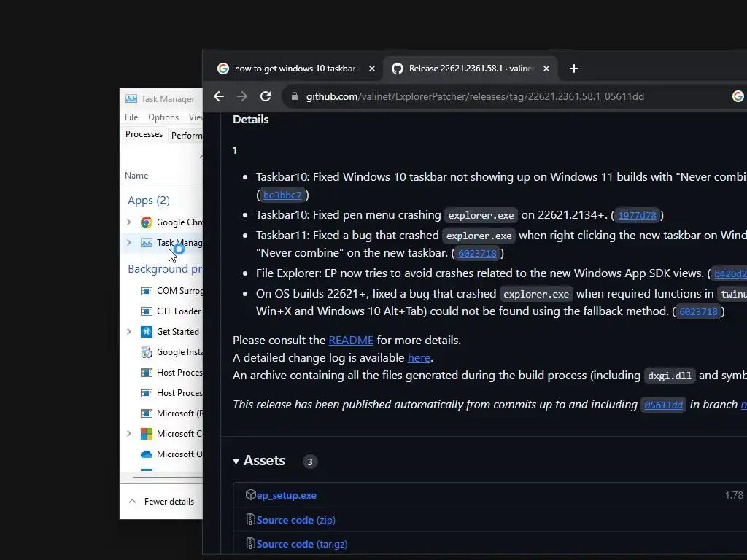Close the Release 22621.2361.58.1 tab
The image size is (747, 560).
tap(546, 69)
